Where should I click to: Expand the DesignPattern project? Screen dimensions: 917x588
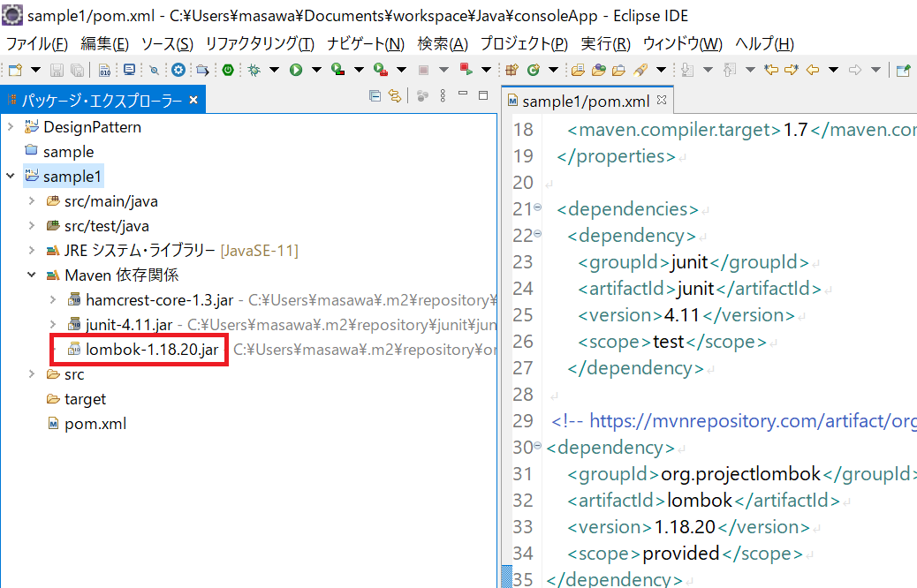point(11,126)
